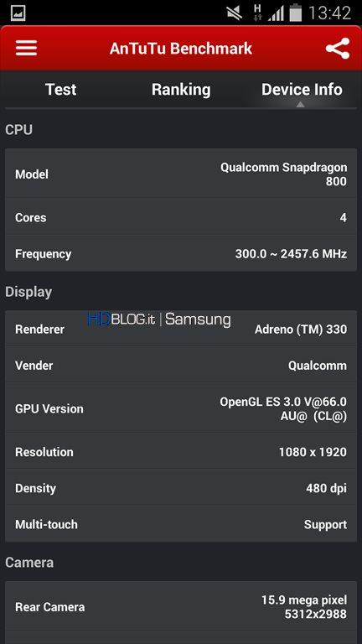Select the Cores row
This screenshot has height=644, width=362.
(181, 217)
